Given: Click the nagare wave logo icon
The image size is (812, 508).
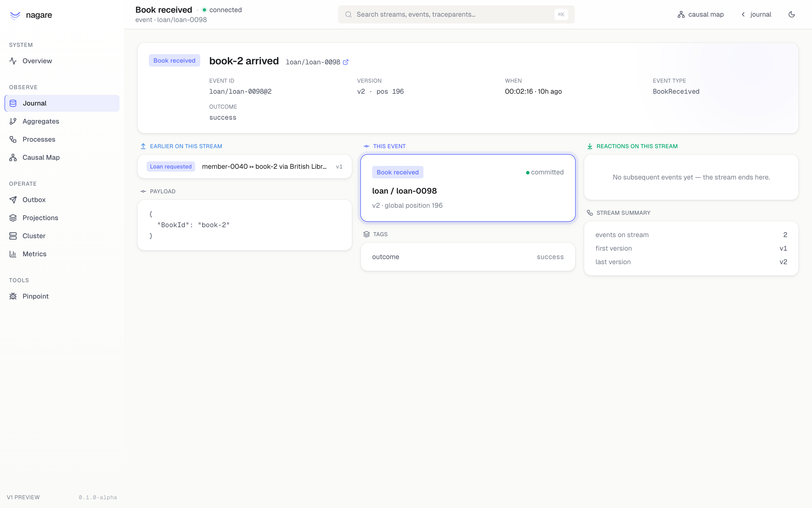Looking at the screenshot, I should (x=15, y=15).
